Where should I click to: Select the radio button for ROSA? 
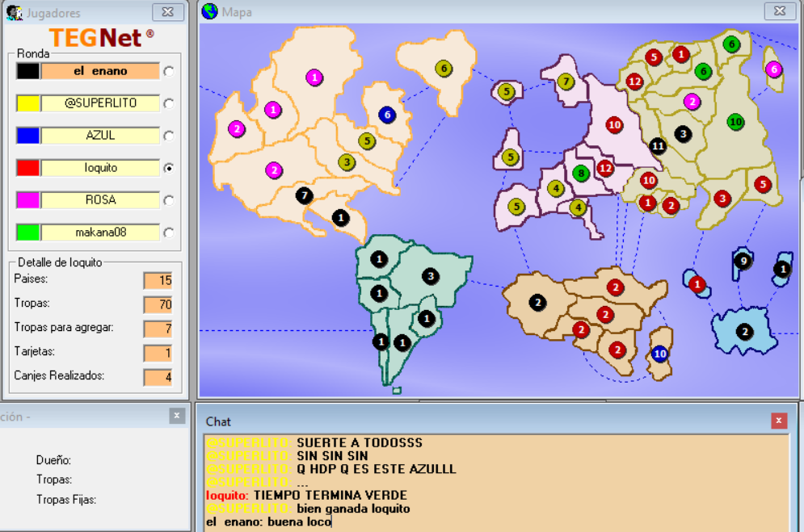coord(169,201)
